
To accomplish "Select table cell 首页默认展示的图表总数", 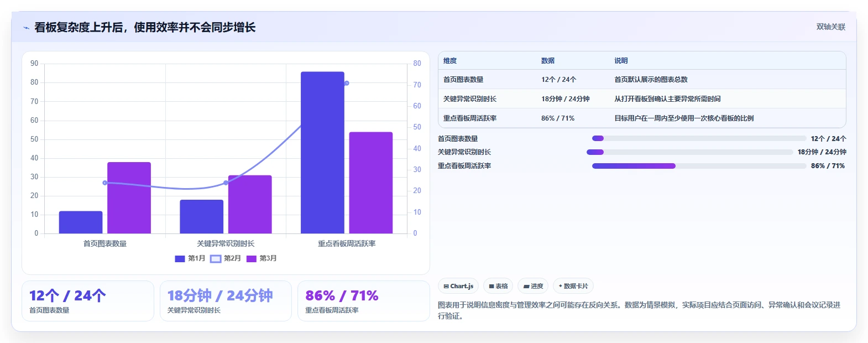I will 651,80.
